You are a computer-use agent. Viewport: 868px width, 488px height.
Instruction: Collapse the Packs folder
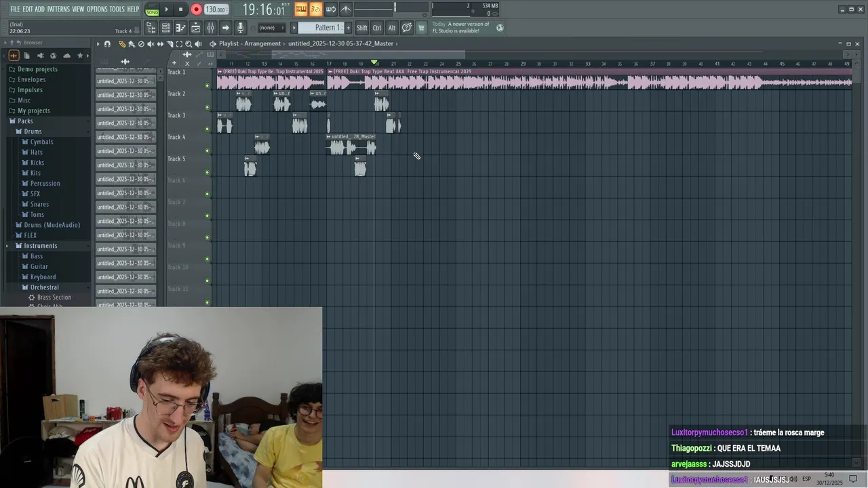click(25, 121)
